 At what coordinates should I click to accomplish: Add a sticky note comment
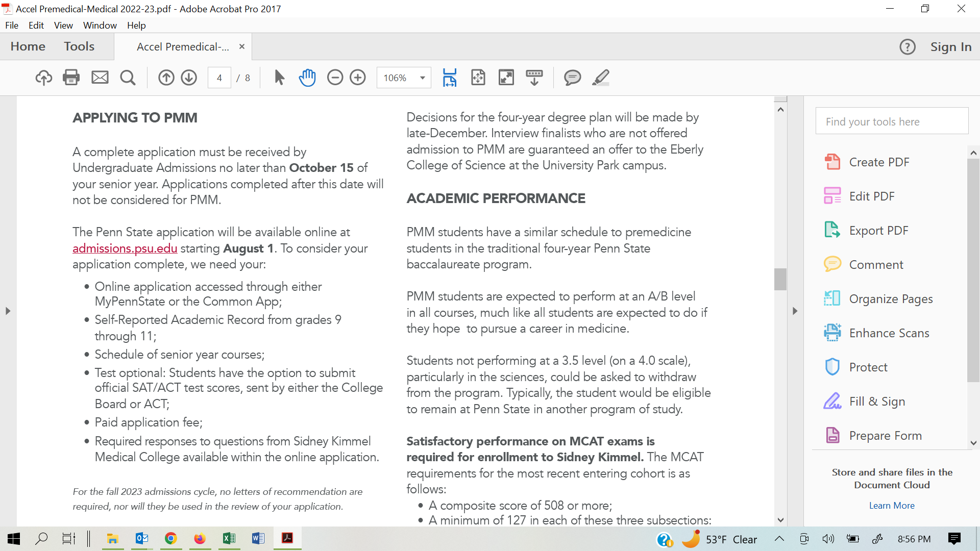(x=572, y=78)
